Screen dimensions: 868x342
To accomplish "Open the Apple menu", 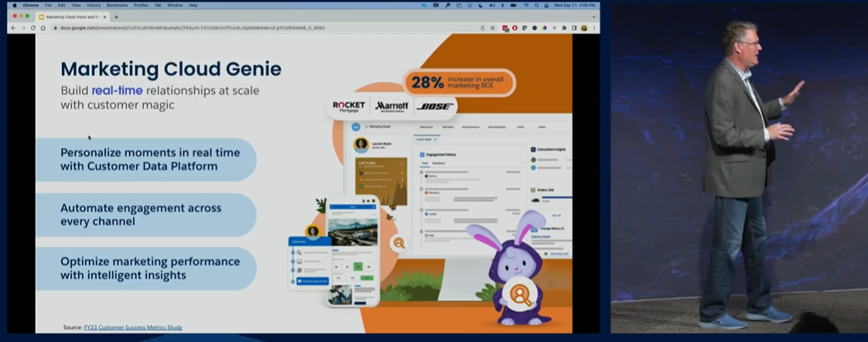I will pyautogui.click(x=15, y=5).
